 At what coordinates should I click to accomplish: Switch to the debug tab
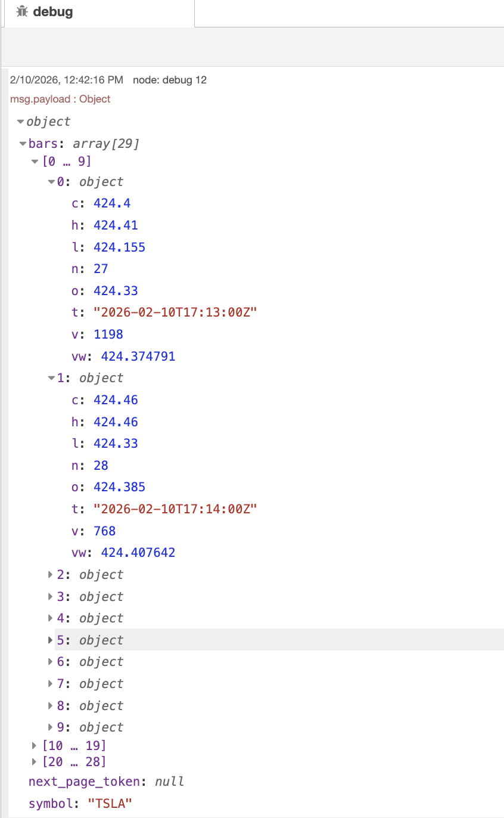pos(52,12)
